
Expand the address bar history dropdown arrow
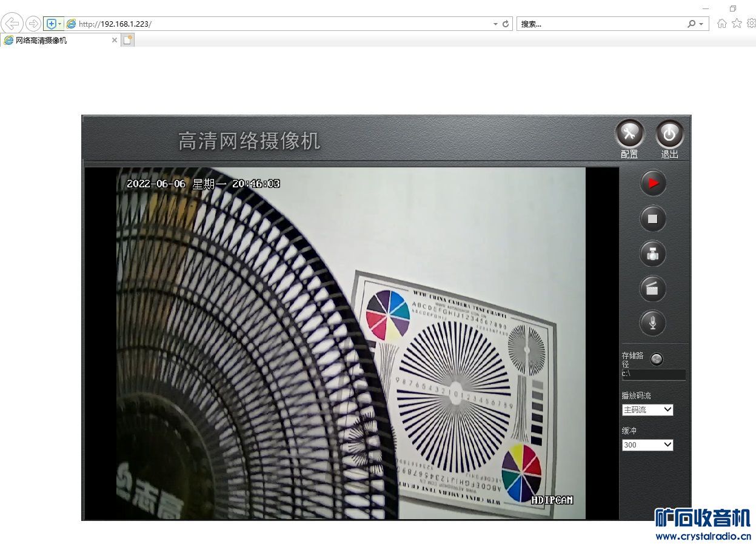click(x=496, y=24)
